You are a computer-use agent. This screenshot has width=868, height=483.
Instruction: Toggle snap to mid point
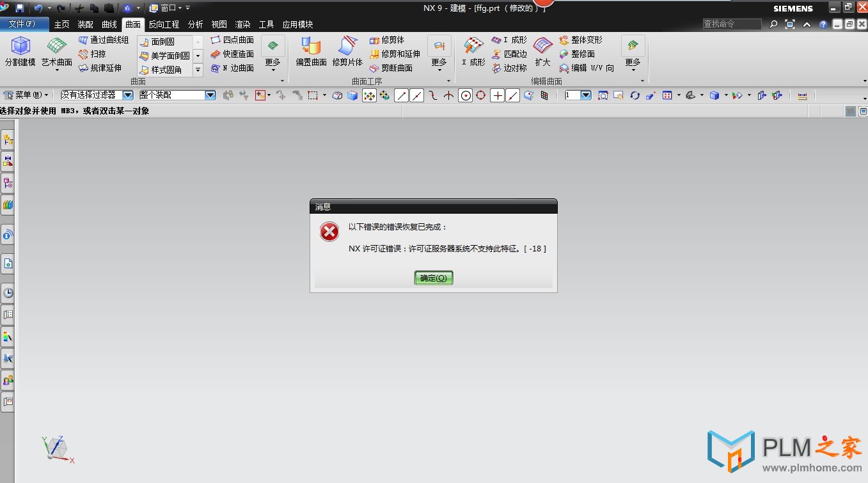click(x=416, y=95)
